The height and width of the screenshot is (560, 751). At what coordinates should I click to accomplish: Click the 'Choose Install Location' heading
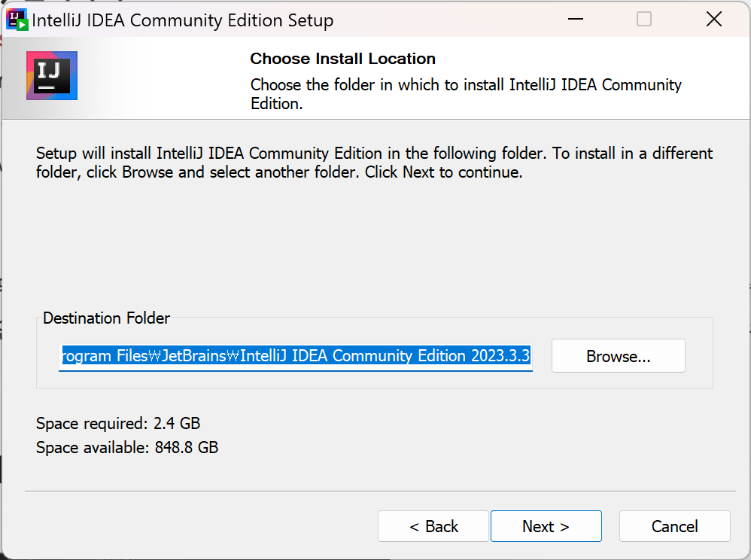(x=343, y=59)
